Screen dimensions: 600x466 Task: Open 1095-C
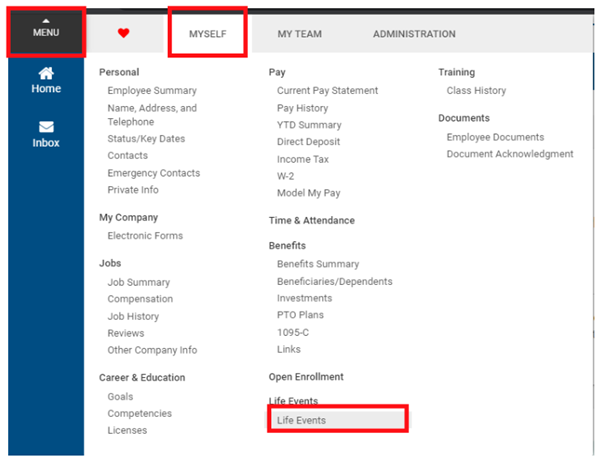coord(293,332)
